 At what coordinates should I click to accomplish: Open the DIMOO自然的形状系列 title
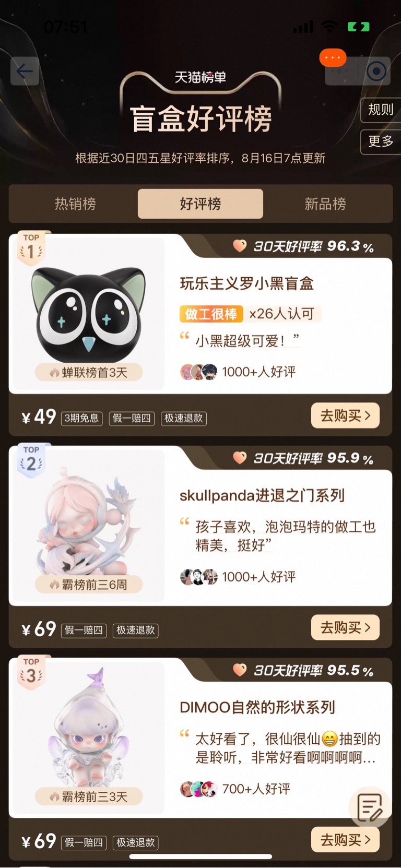[257, 707]
